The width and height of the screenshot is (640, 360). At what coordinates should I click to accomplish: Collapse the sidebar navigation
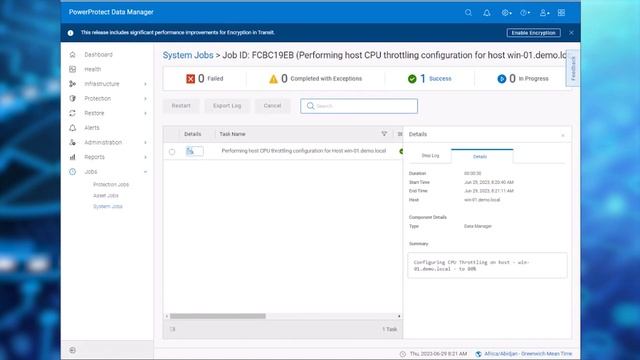[73, 350]
